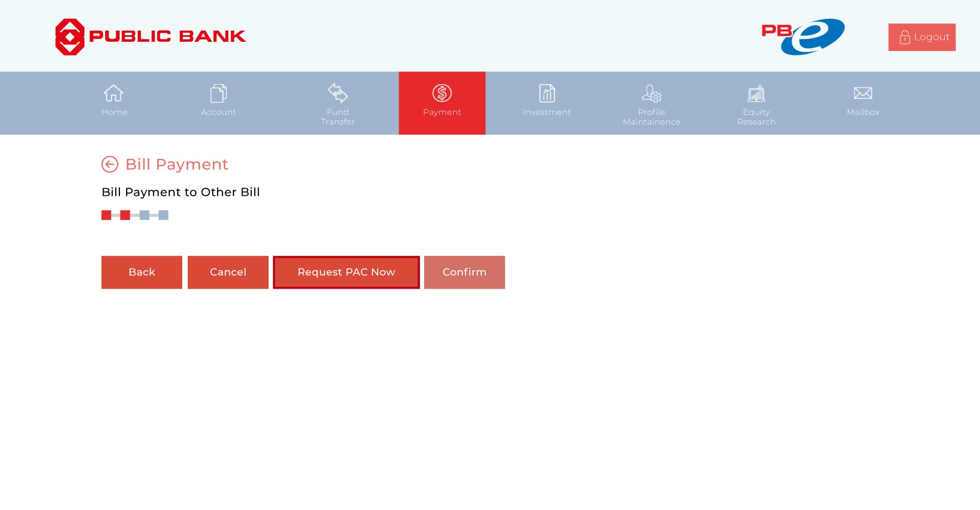
Task: Check the Mailbox envelope icon
Action: (862, 93)
